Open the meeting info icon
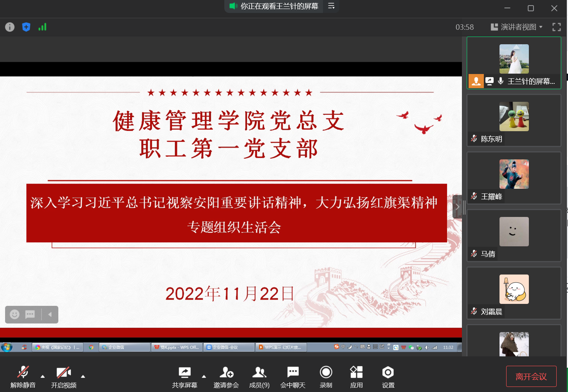568x392 pixels. 10,27
